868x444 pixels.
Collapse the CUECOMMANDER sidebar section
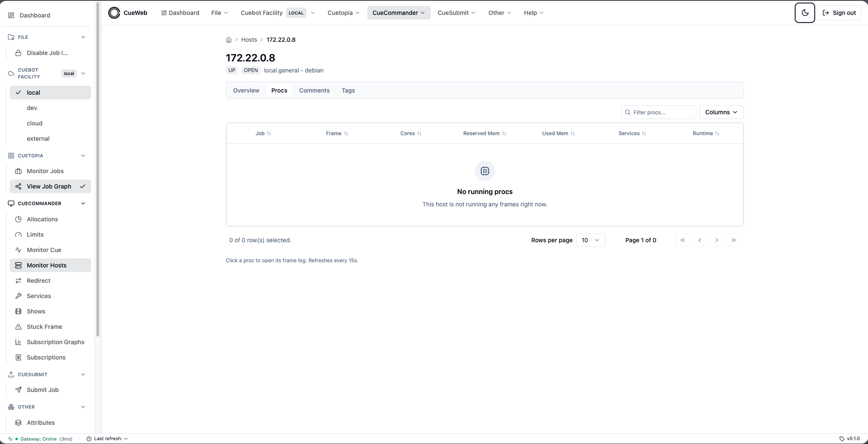(x=48, y=203)
